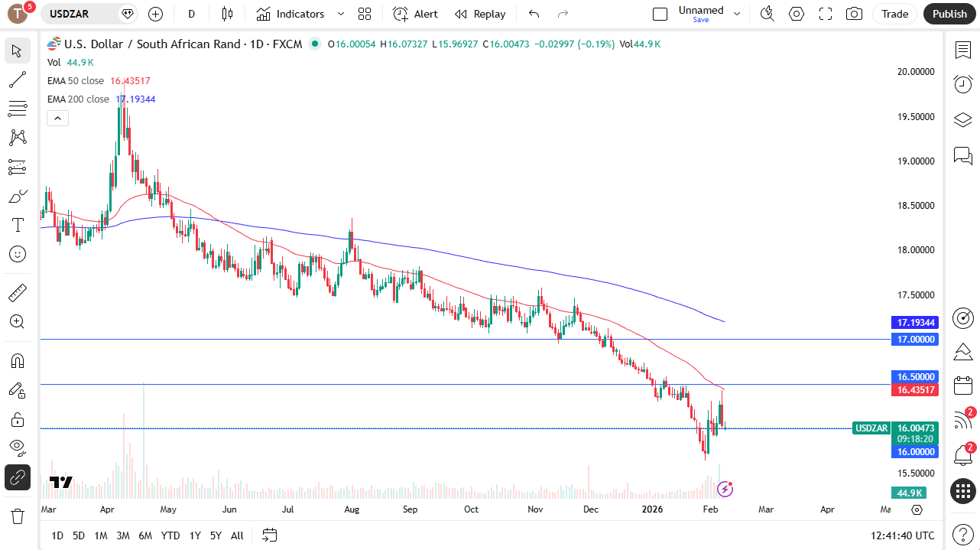This screenshot has height=550, width=980.
Task: Open the products grid menu
Action: tap(963, 490)
